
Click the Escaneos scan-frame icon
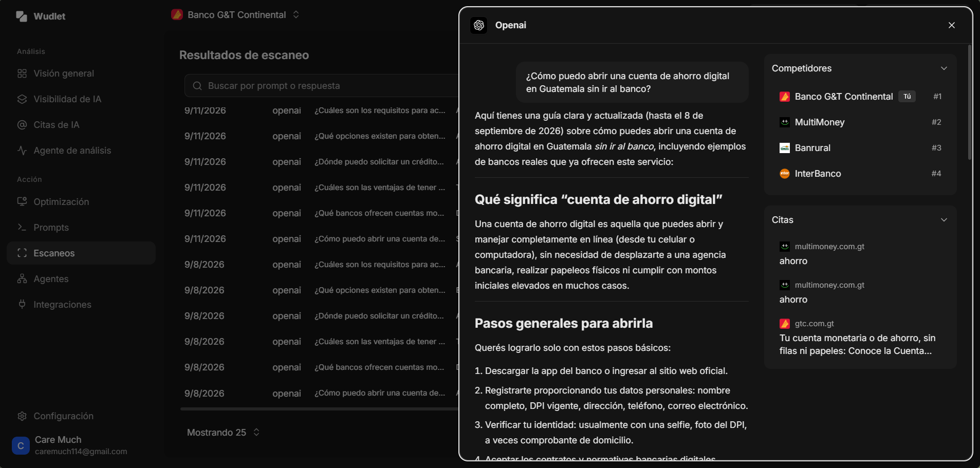point(22,253)
